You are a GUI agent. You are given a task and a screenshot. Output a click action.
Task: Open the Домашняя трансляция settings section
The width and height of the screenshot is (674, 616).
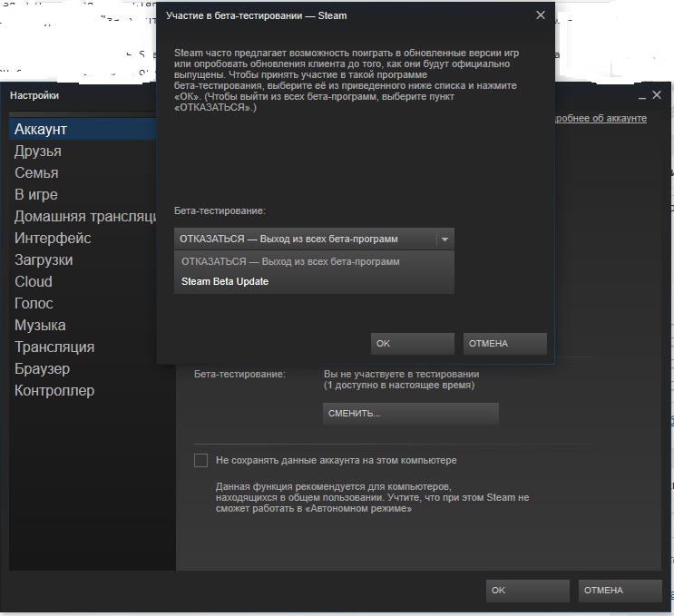pos(83,216)
